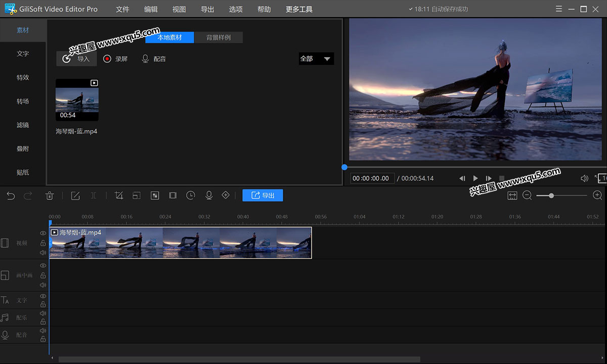The image size is (607, 364).
Task: Open the 更多工具 menu
Action: click(x=299, y=9)
